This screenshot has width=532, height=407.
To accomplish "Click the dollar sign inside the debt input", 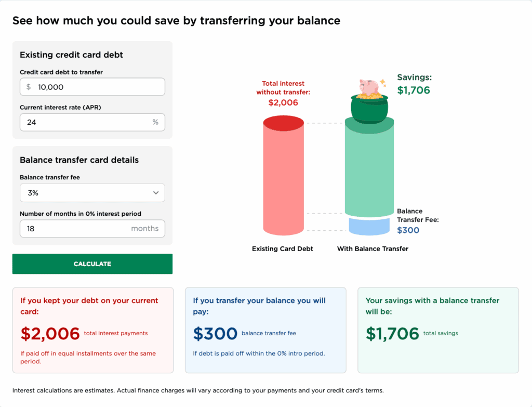I will [29, 87].
